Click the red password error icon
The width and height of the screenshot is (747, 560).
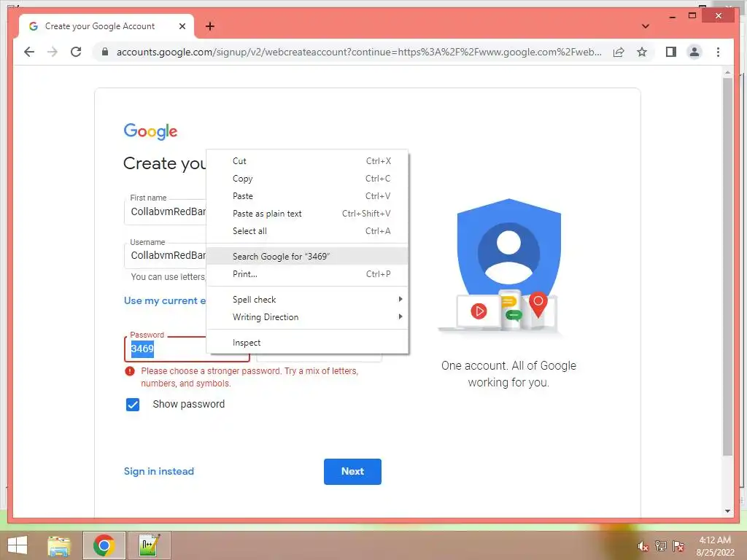130,371
